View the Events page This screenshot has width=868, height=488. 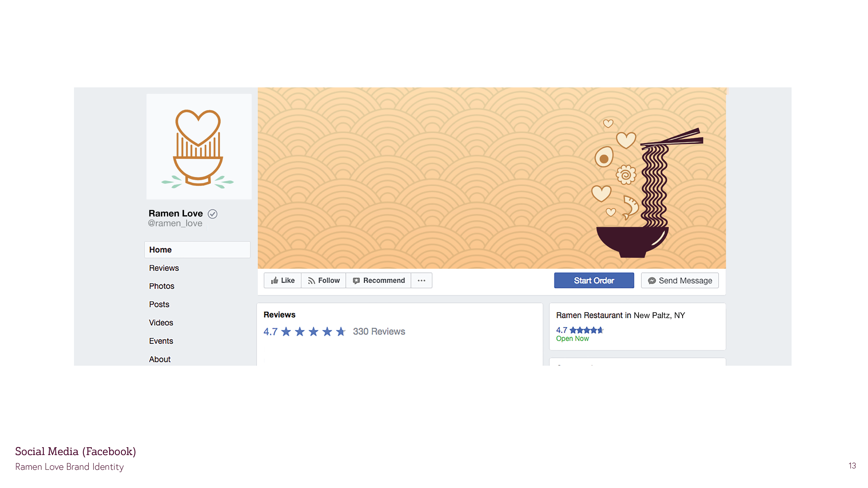point(161,341)
